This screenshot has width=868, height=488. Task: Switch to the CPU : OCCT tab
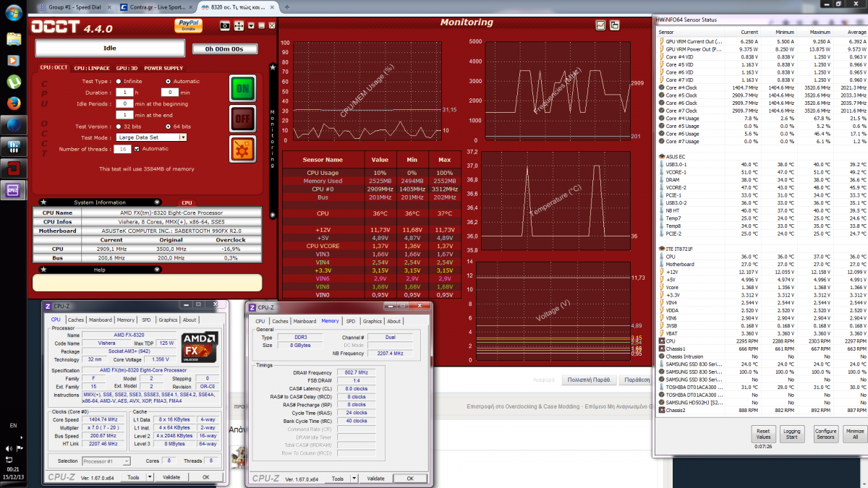53,68
